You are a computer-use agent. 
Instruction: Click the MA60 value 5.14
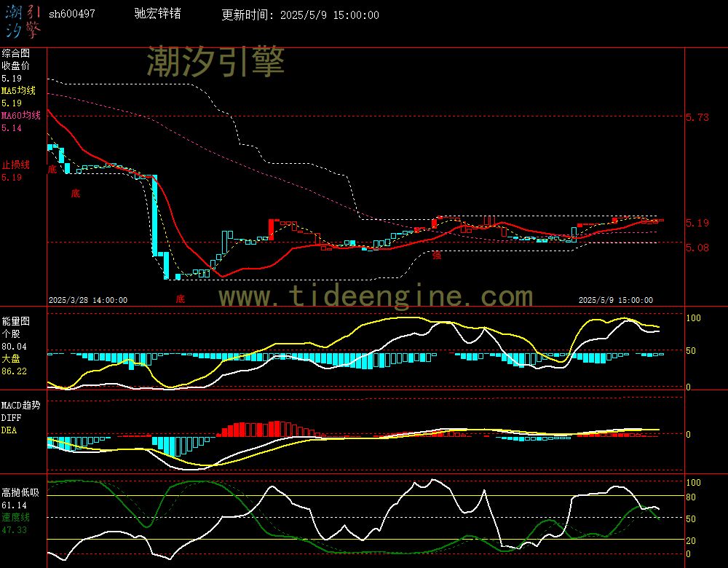click(12, 127)
